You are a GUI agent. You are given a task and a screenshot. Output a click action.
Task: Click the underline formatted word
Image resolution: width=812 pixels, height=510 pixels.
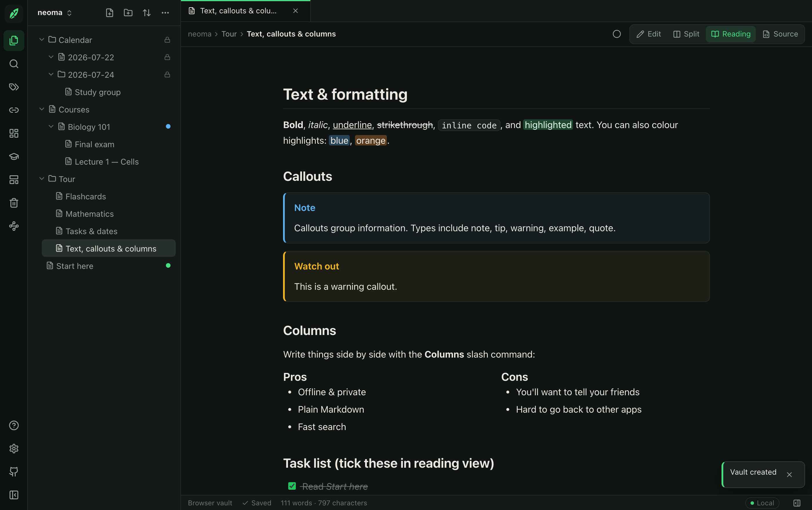click(x=352, y=125)
